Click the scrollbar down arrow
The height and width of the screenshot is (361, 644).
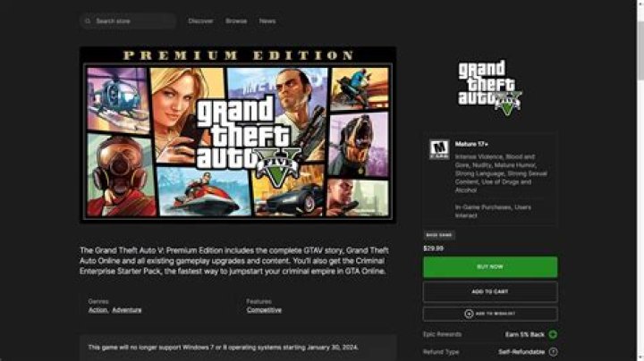pos(640,357)
